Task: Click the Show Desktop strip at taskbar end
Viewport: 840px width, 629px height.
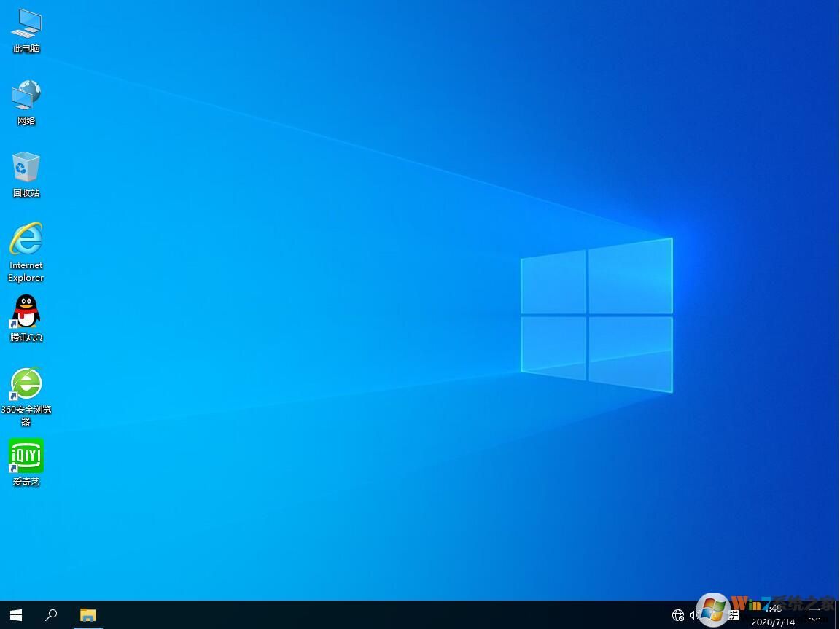Action: (838, 614)
